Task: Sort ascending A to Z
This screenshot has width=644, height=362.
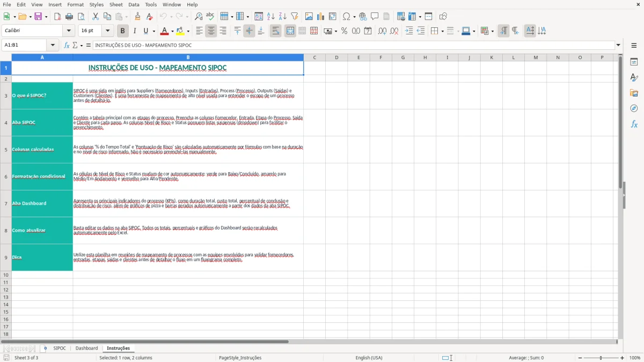Action: click(x=270, y=17)
